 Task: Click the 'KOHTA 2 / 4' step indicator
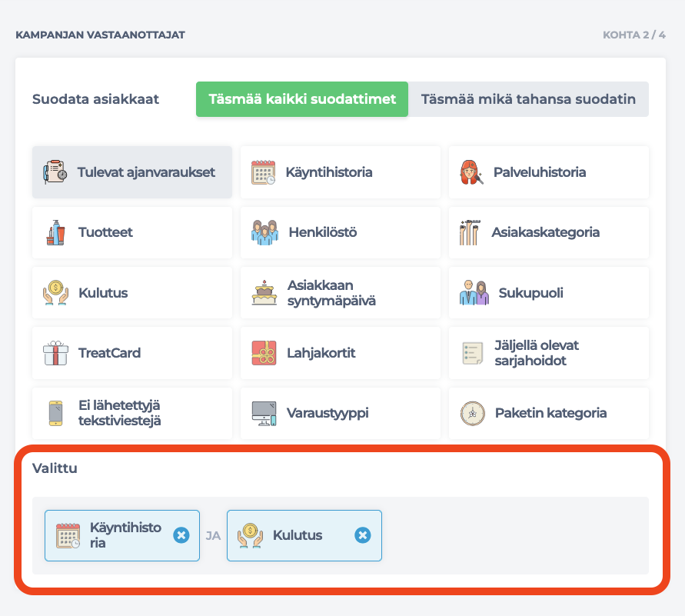(634, 35)
